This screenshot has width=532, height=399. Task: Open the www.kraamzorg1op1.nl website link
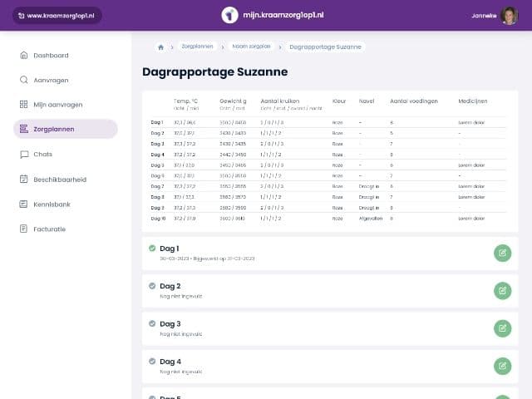tap(57, 16)
